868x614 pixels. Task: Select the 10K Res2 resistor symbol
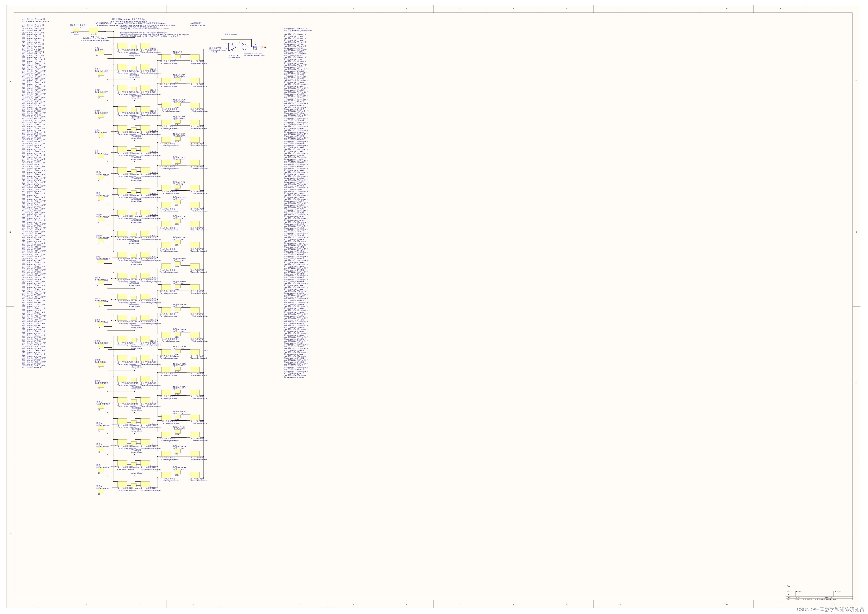click(255, 47)
